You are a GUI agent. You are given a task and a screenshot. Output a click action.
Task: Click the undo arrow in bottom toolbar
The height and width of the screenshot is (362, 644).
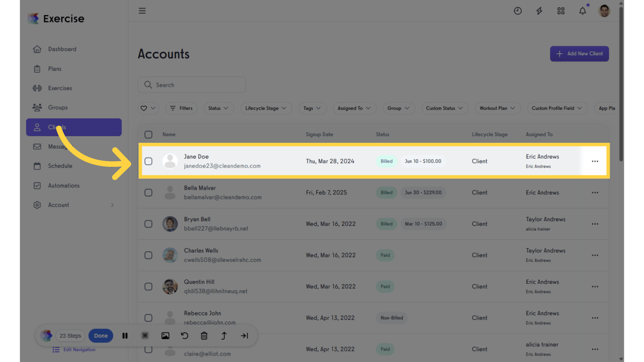tap(184, 336)
